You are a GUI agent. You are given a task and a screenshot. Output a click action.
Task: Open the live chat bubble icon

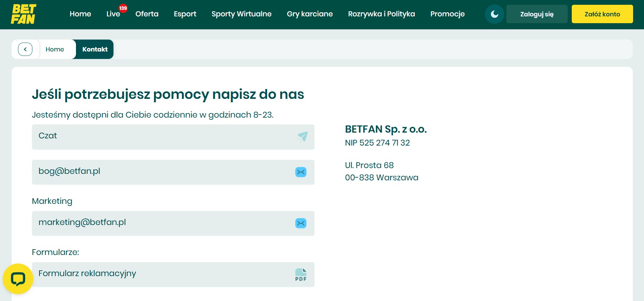pyautogui.click(x=18, y=279)
